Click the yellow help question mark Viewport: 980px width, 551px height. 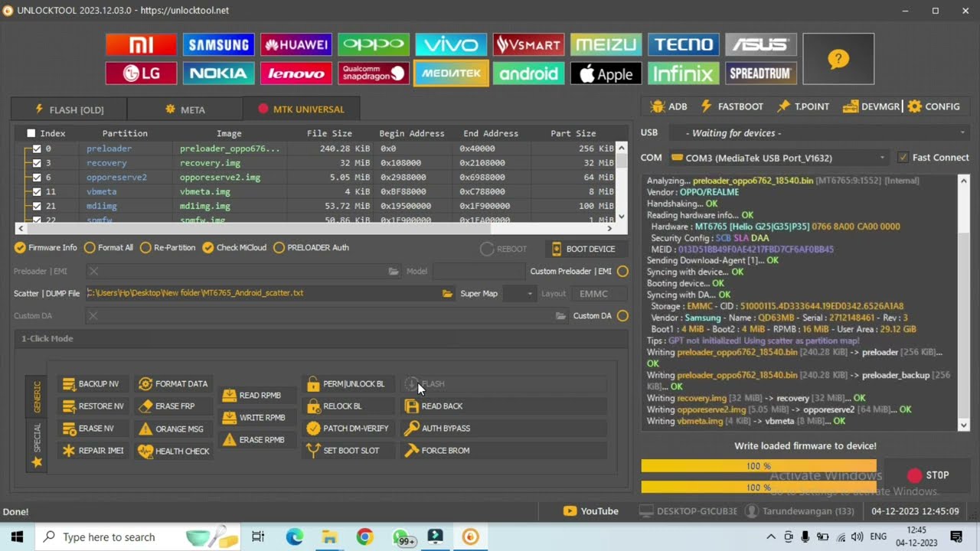pyautogui.click(x=838, y=59)
